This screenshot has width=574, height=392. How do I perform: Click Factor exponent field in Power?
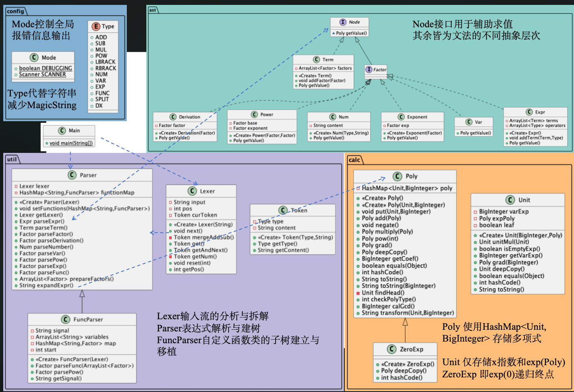point(250,128)
